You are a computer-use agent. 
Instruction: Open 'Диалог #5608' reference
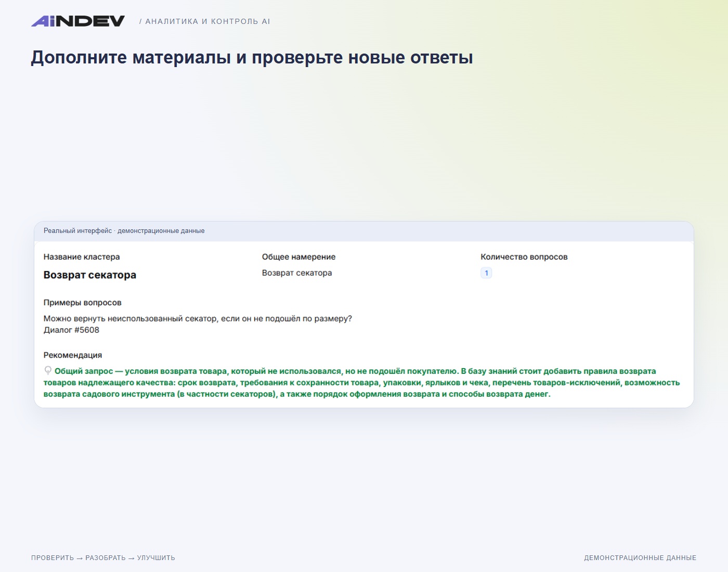[71, 330]
